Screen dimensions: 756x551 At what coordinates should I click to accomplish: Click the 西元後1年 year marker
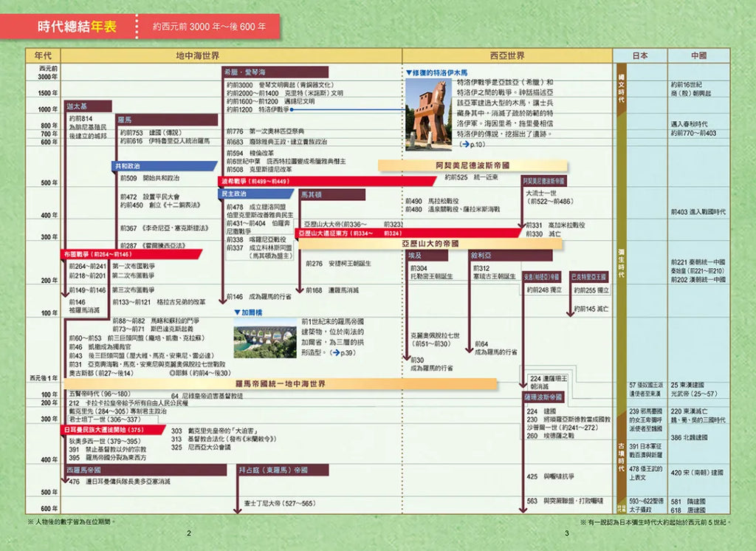point(44,377)
